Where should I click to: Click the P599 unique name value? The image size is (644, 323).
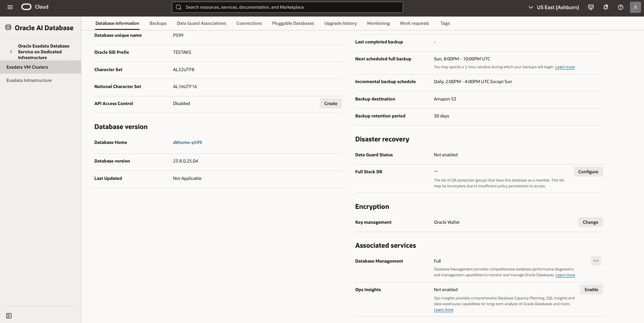click(178, 35)
